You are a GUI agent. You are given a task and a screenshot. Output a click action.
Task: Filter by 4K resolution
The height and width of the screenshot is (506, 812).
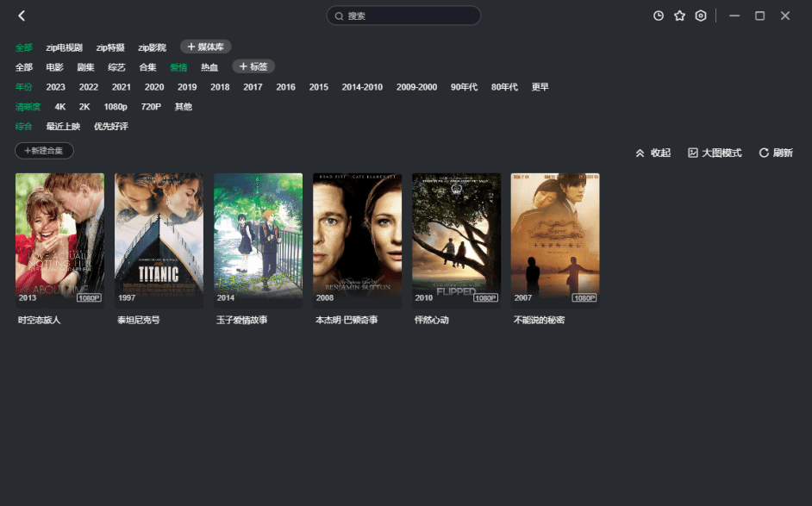point(60,107)
